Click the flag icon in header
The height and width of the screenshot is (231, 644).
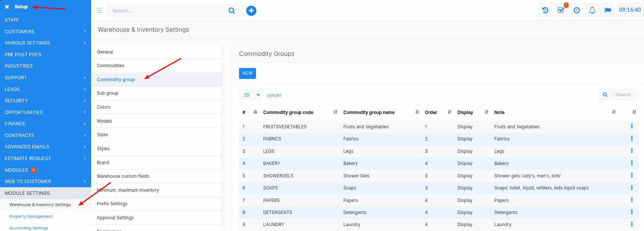click(x=608, y=10)
